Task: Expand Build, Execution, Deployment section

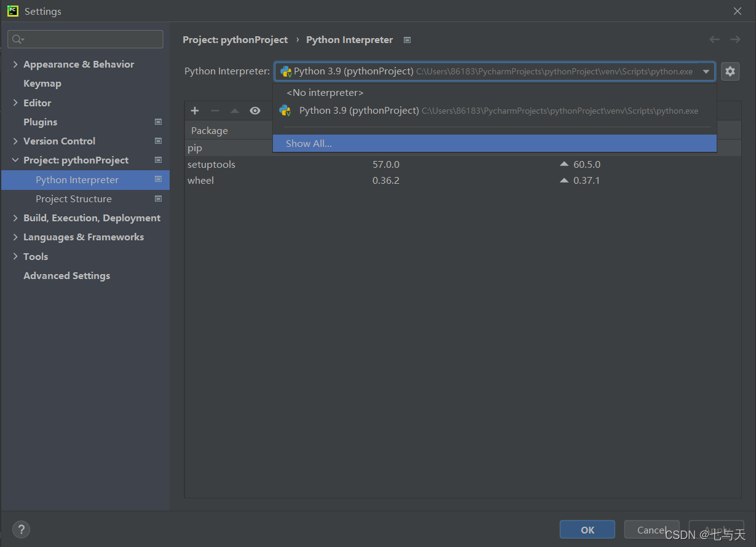Action: pos(15,218)
